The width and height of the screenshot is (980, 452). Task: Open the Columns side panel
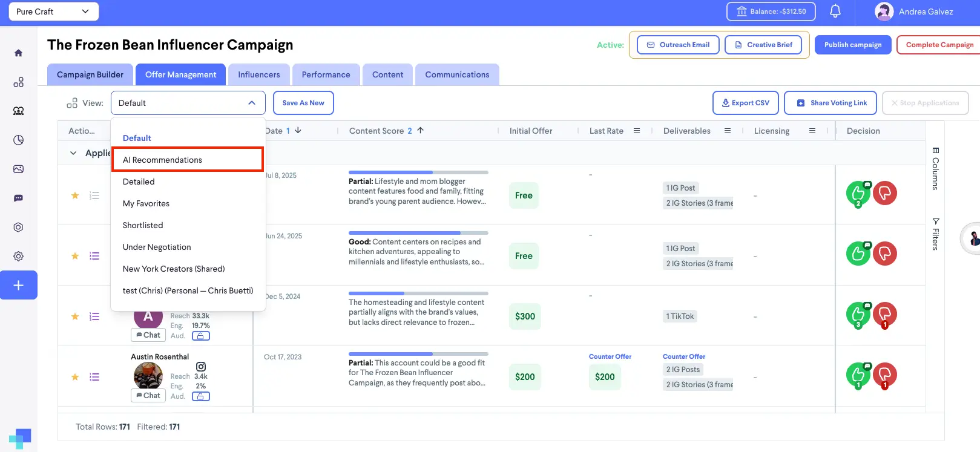coord(935,168)
